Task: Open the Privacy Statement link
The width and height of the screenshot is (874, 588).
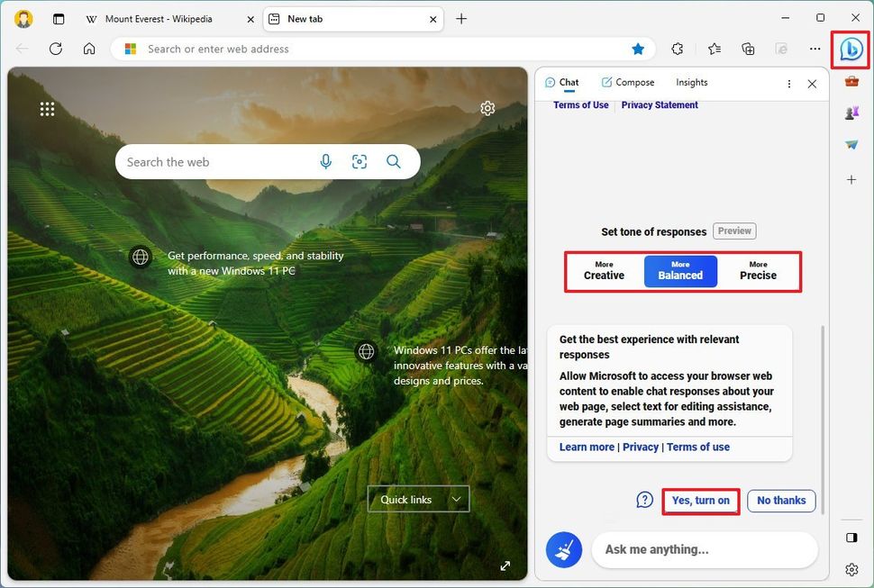Action: [660, 104]
